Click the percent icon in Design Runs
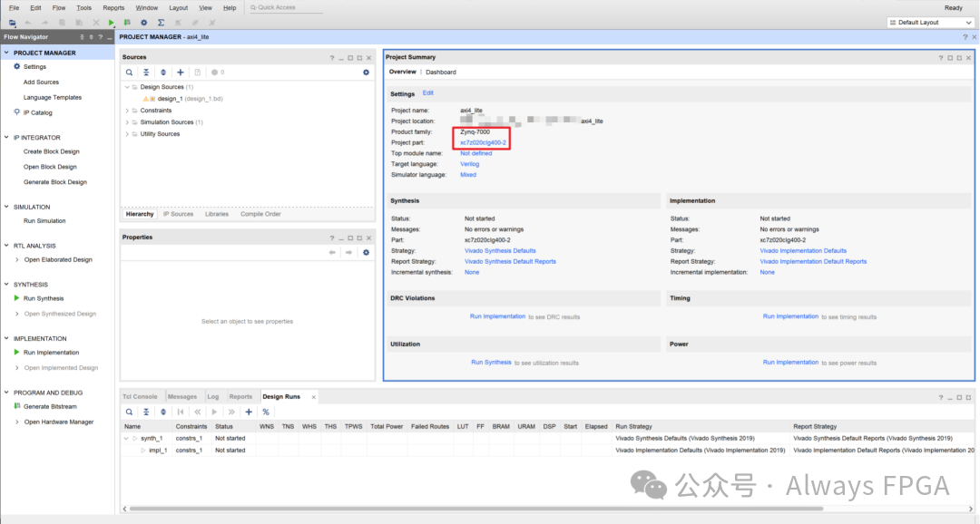 tap(266, 412)
